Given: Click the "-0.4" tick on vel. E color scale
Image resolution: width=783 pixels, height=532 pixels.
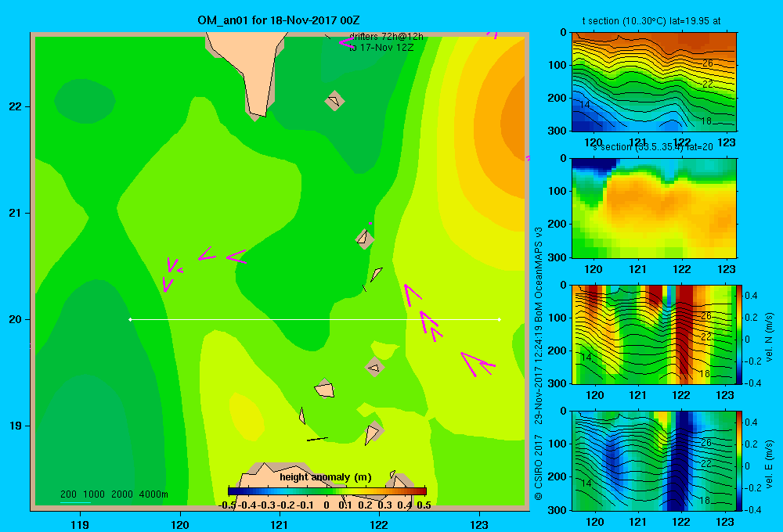Looking at the screenshot, I should (x=752, y=509).
